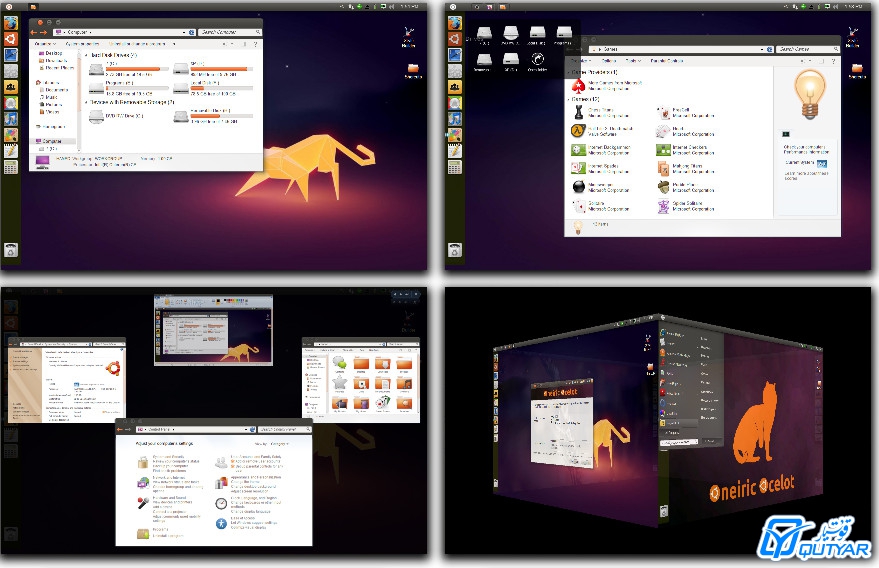Open music player in dock beside Games window
Image resolution: width=879 pixels, height=568 pixels.
coord(455,119)
